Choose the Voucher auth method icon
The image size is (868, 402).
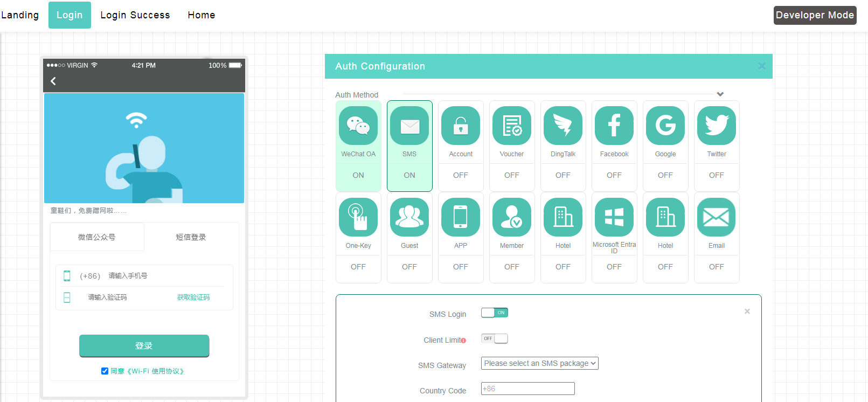pos(512,126)
